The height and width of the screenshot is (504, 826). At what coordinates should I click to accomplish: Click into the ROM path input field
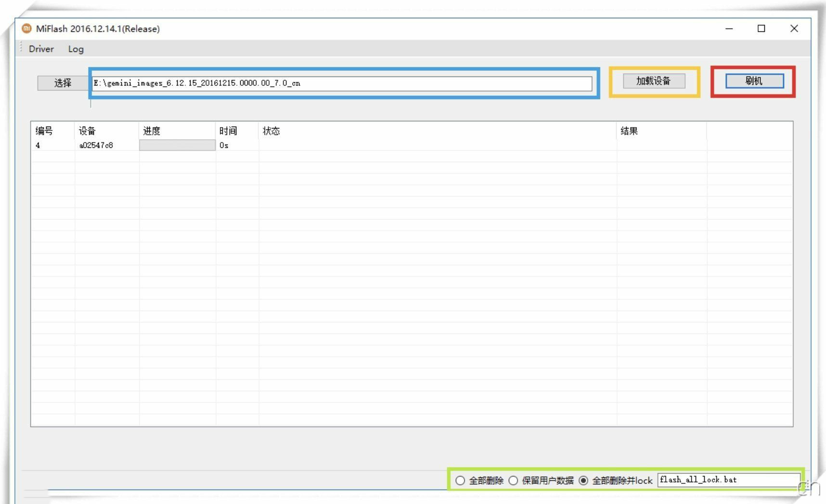pyautogui.click(x=342, y=83)
